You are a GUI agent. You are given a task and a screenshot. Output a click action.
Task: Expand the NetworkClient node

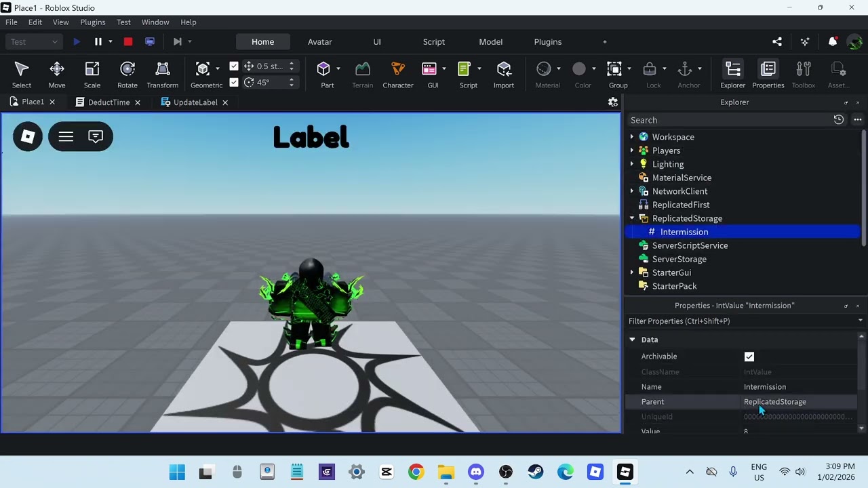point(632,191)
